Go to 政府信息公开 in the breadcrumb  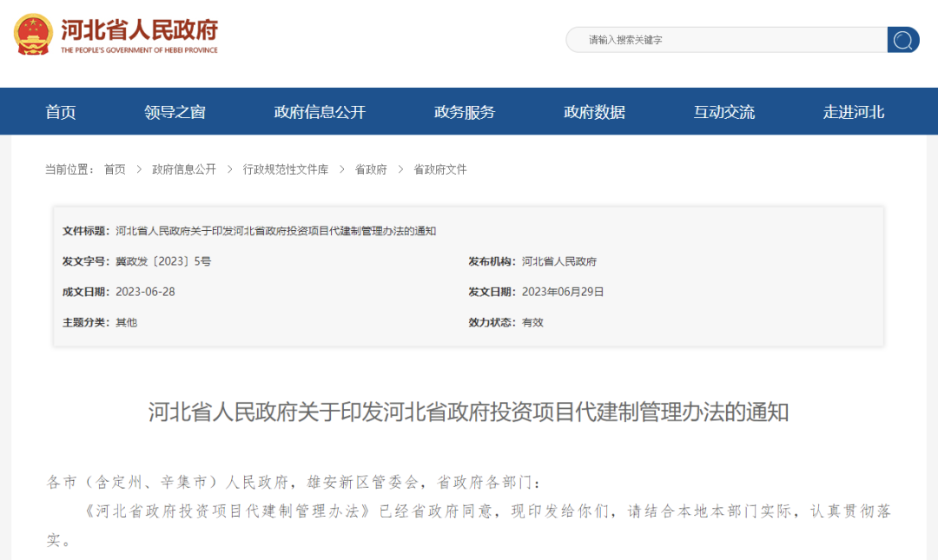tap(184, 170)
